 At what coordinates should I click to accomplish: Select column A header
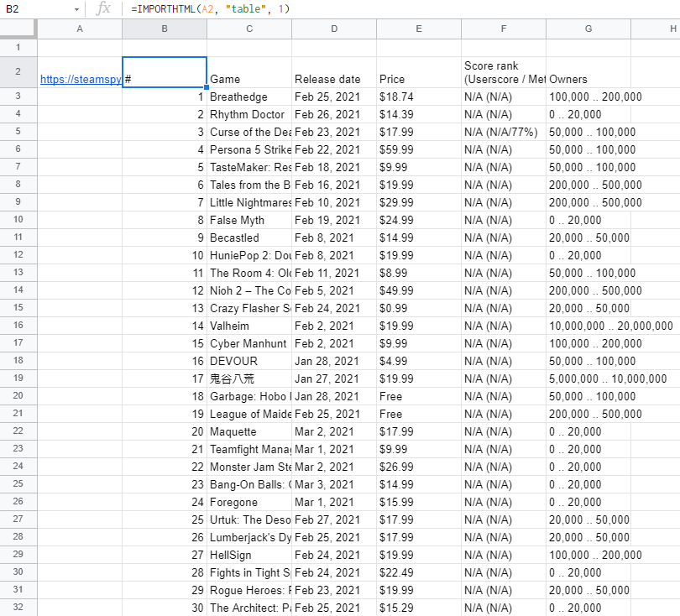tap(80, 29)
